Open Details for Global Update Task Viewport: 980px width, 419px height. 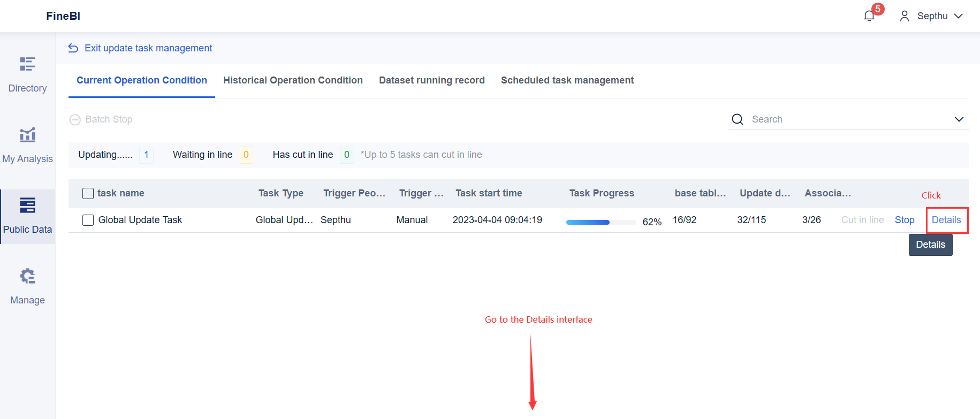pyautogui.click(x=946, y=220)
